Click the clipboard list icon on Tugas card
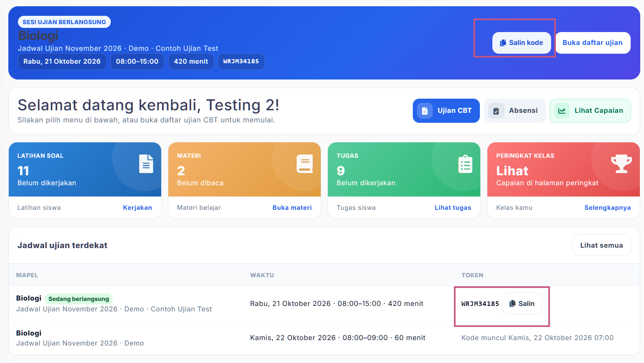Screen dimensions: 644x363 465,164
